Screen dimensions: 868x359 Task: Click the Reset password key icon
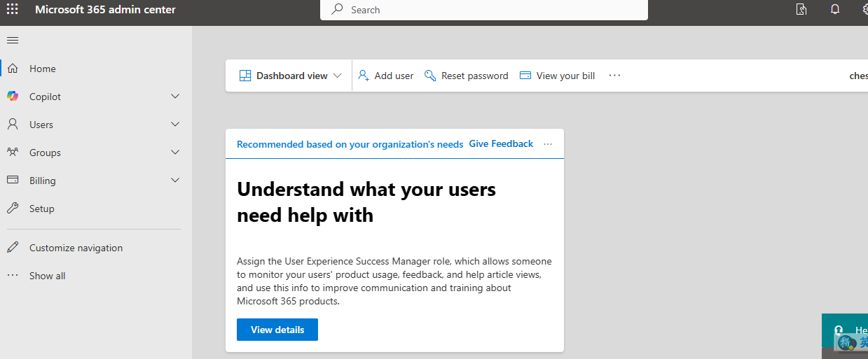point(430,76)
